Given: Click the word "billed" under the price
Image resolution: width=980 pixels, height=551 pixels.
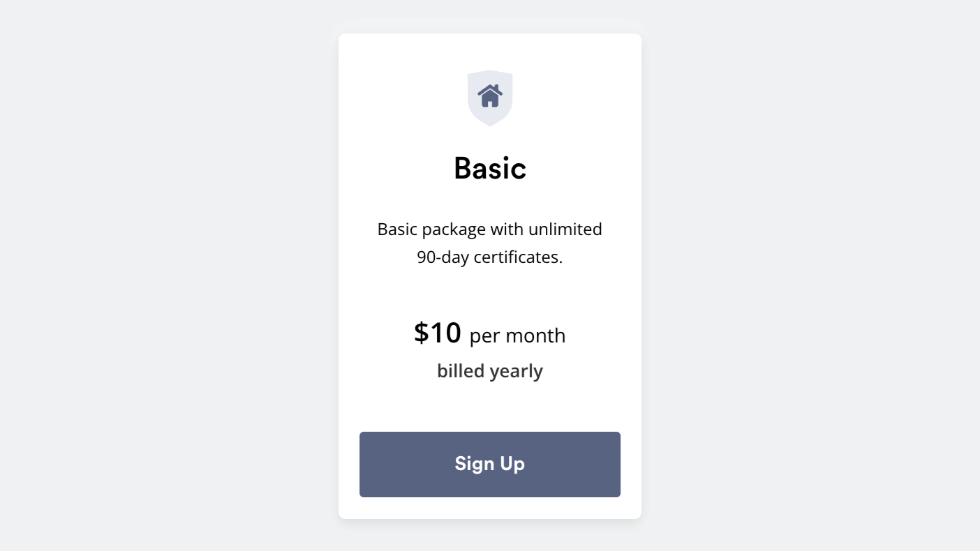Looking at the screenshot, I should click(461, 371).
